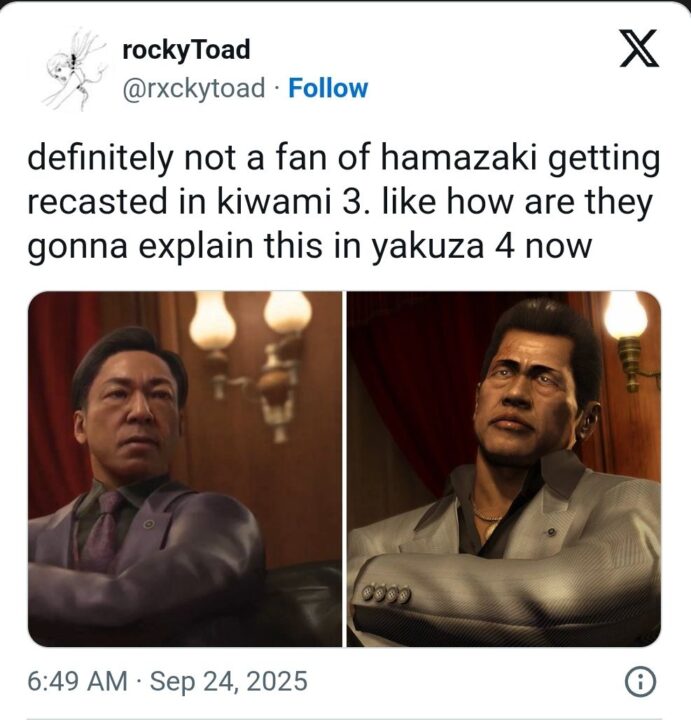The width and height of the screenshot is (691, 720).
Task: Open the @rxckytoad handle link
Action: tap(194, 88)
